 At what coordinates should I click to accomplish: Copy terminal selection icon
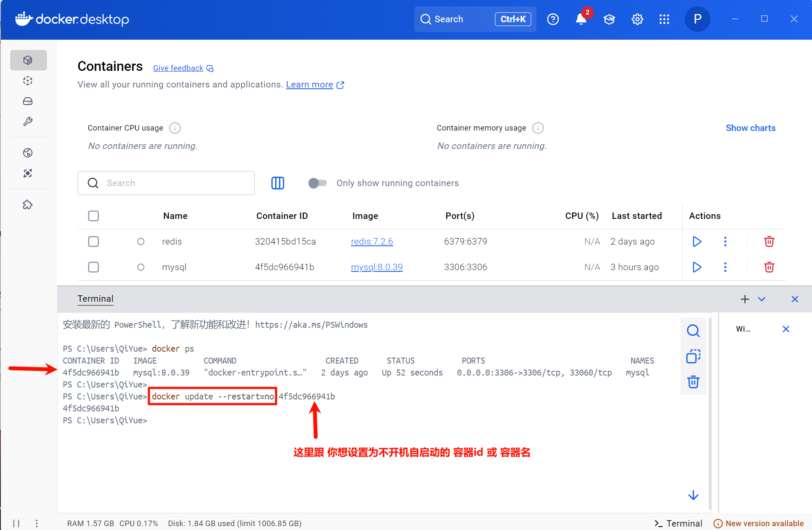(693, 356)
